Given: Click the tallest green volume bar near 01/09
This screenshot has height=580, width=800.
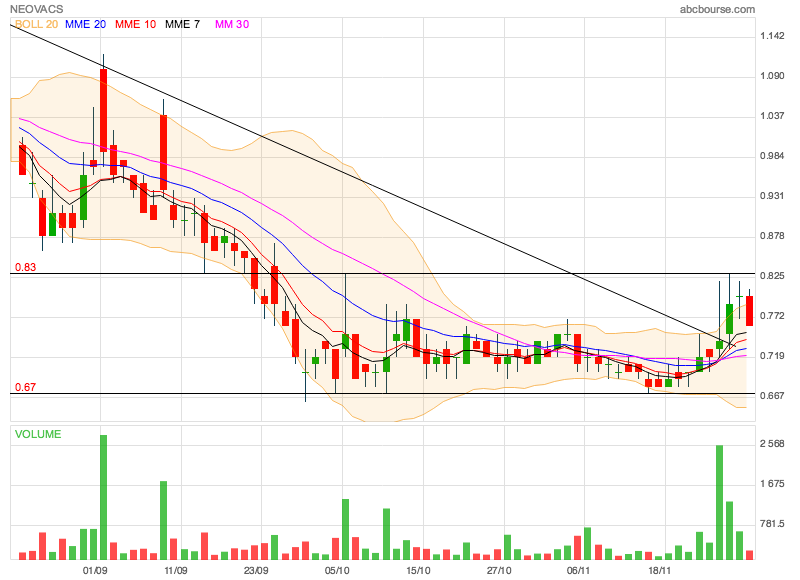Looking at the screenshot, I should click(104, 497).
